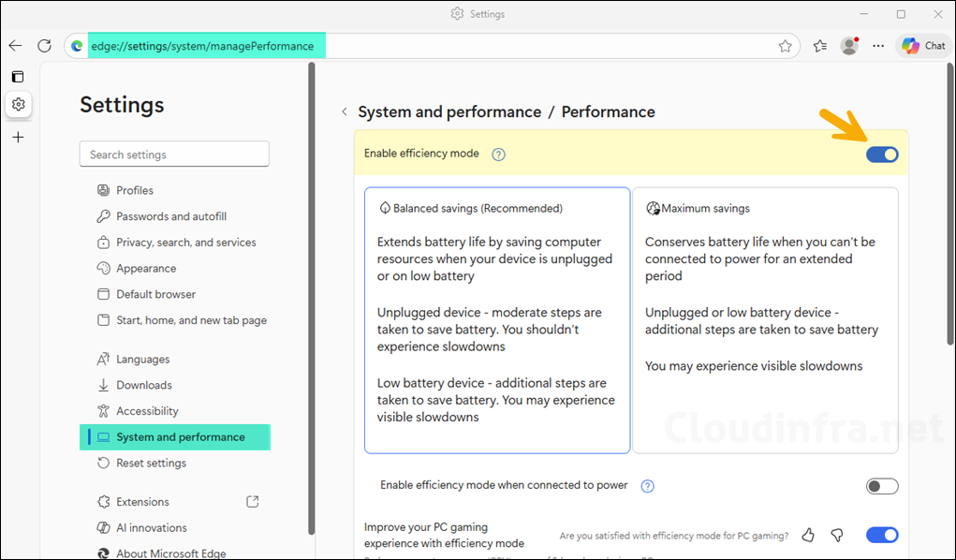
Task: Enable efficiency mode when connected to power
Action: click(x=881, y=486)
